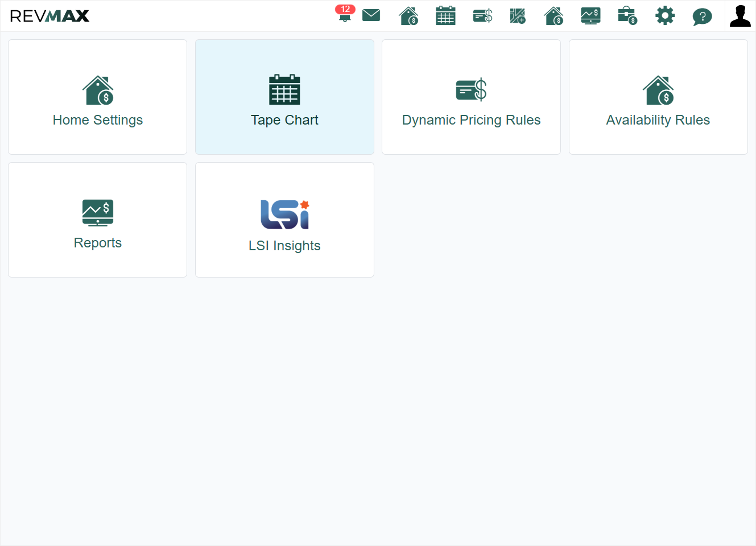This screenshot has height=546, width=756.
Task: Click the briefcase with dollar icon
Action: pyautogui.click(x=627, y=16)
